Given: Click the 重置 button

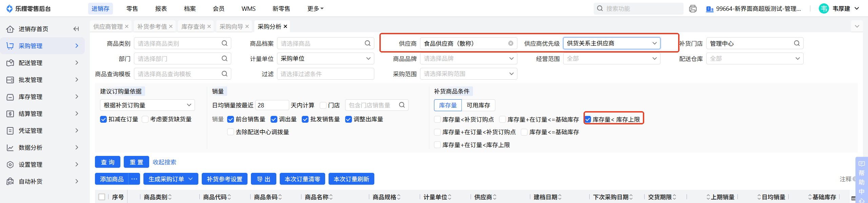Looking at the screenshot, I should 136,162.
